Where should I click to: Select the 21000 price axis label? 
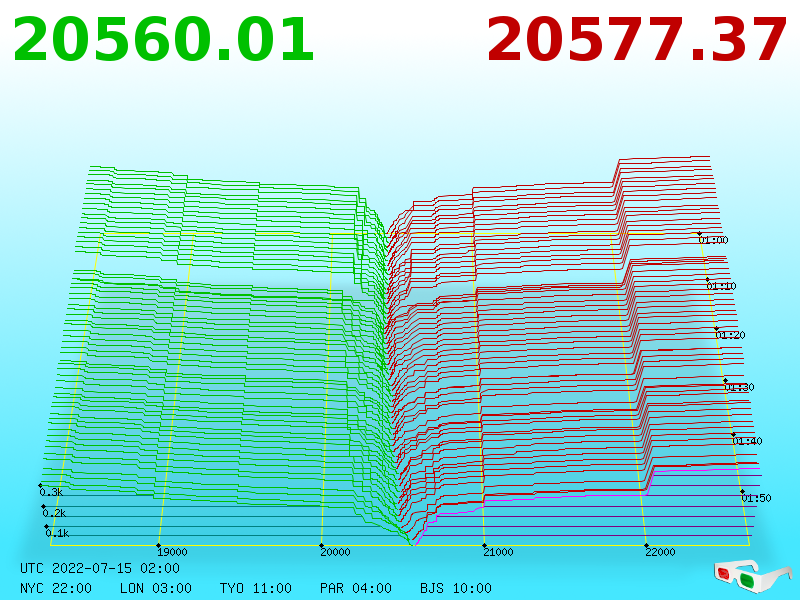point(498,552)
